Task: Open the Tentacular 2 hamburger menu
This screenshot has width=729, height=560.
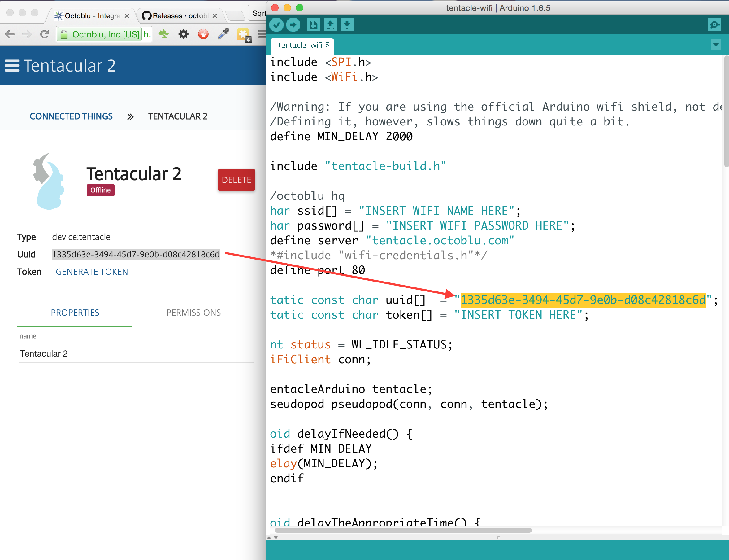Action: click(12, 66)
